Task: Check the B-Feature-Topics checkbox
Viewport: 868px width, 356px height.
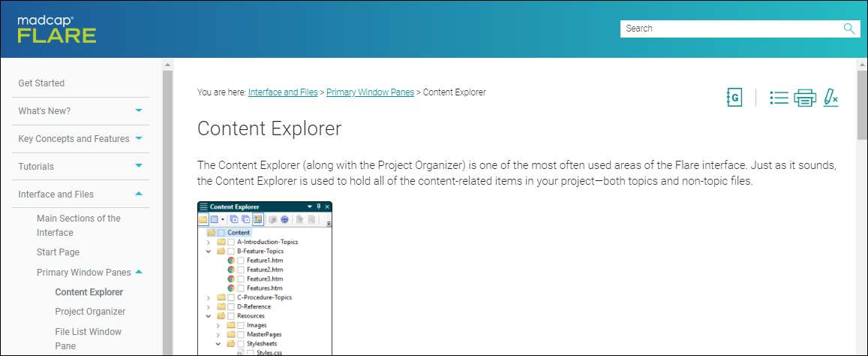Action: click(231, 251)
